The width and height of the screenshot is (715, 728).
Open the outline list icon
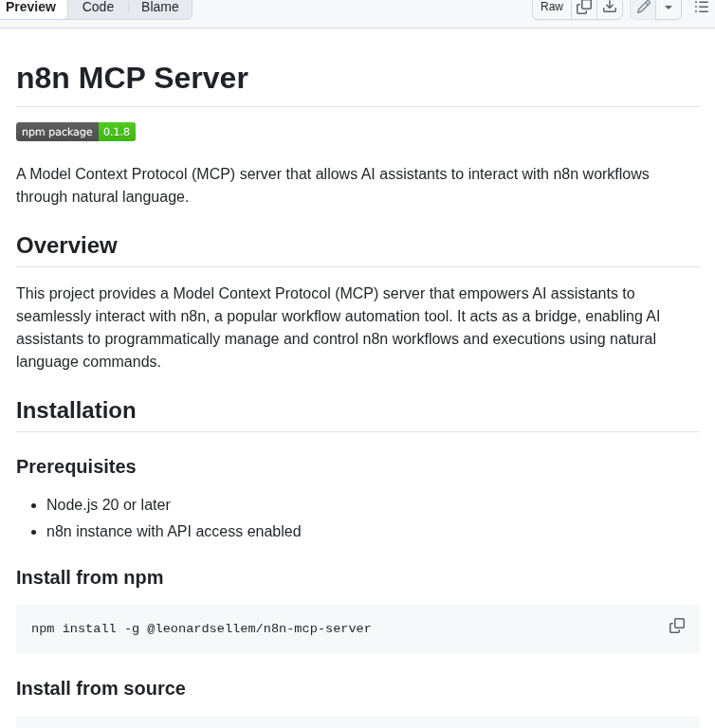(701, 7)
